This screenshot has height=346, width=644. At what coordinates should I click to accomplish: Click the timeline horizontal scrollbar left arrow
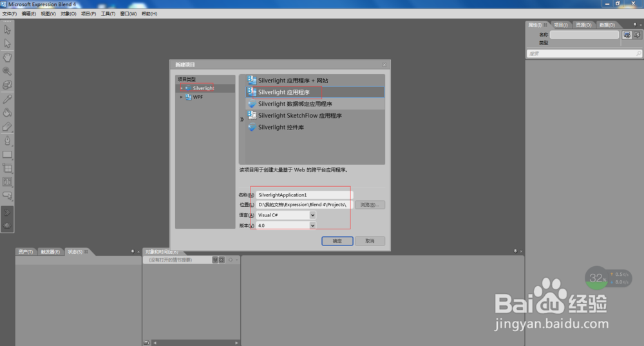point(155,343)
